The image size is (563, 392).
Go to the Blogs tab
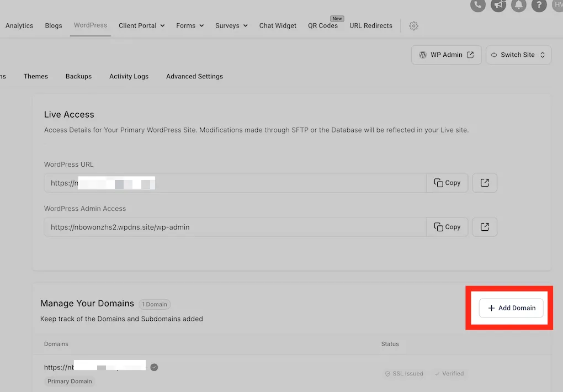pyautogui.click(x=54, y=26)
